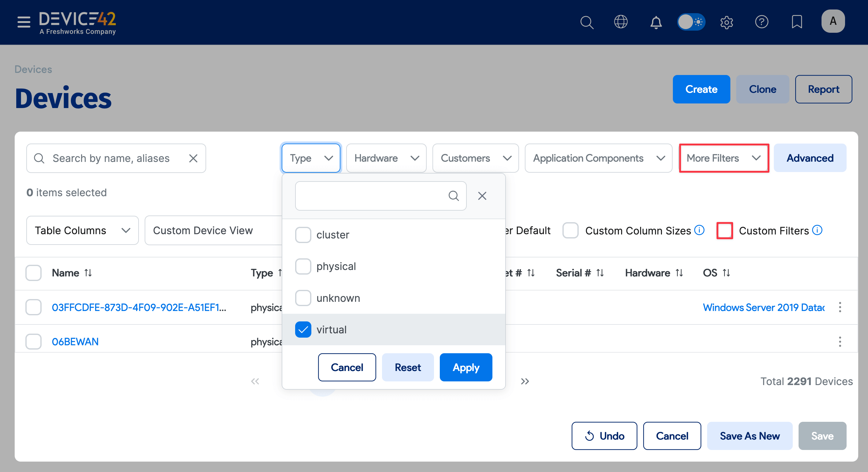Open the global search icon
The height and width of the screenshot is (472, 868).
pyautogui.click(x=587, y=22)
